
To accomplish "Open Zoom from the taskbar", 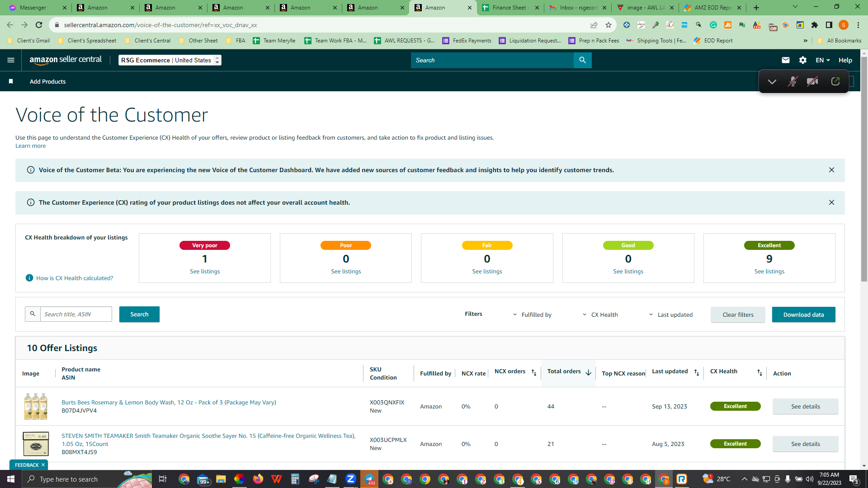I will pos(350,479).
